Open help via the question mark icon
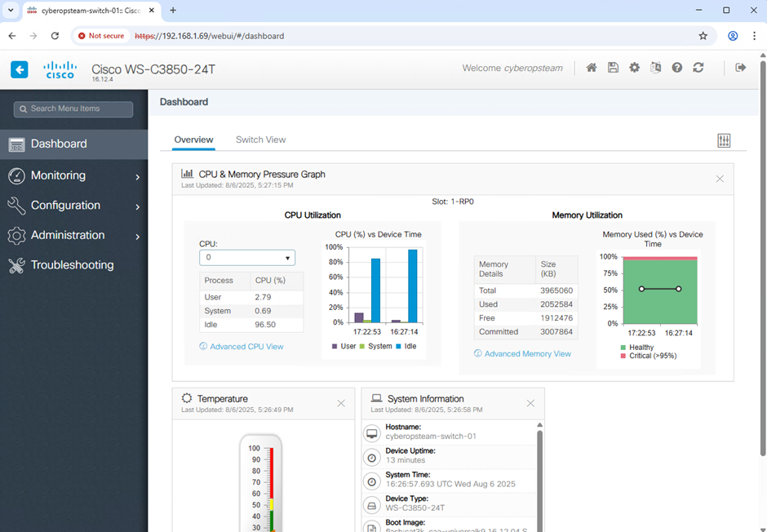 point(677,68)
